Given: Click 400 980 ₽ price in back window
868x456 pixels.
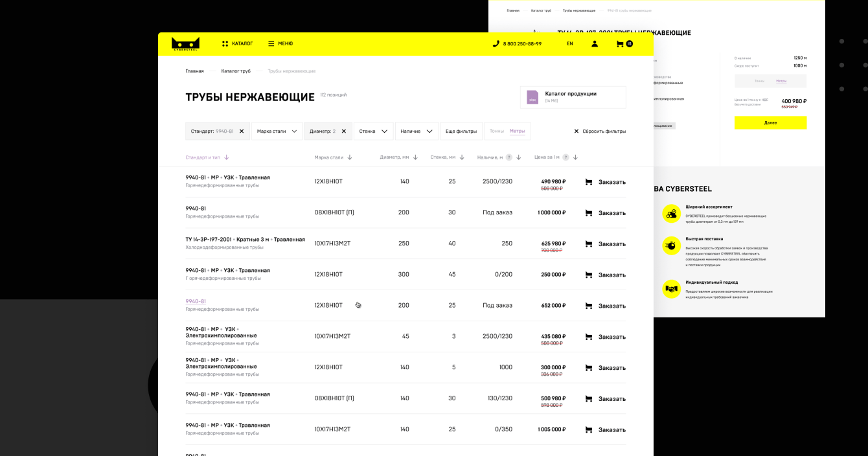Looking at the screenshot, I should (x=794, y=101).
